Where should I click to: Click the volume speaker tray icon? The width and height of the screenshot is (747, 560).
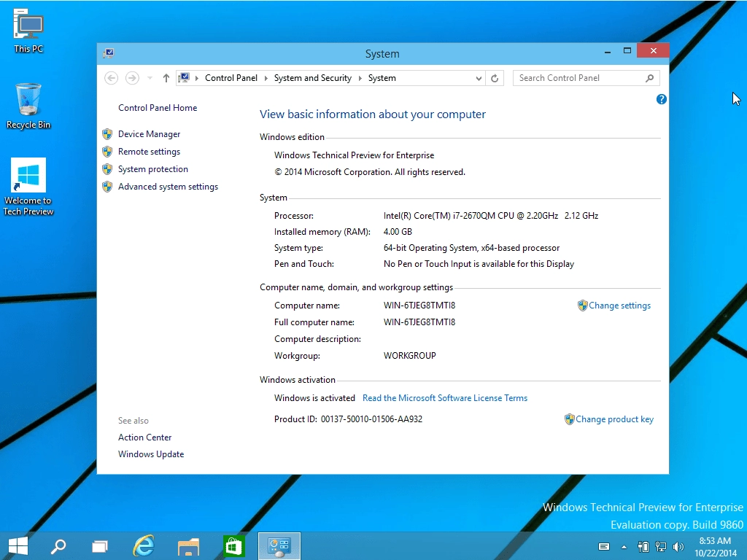point(678,547)
